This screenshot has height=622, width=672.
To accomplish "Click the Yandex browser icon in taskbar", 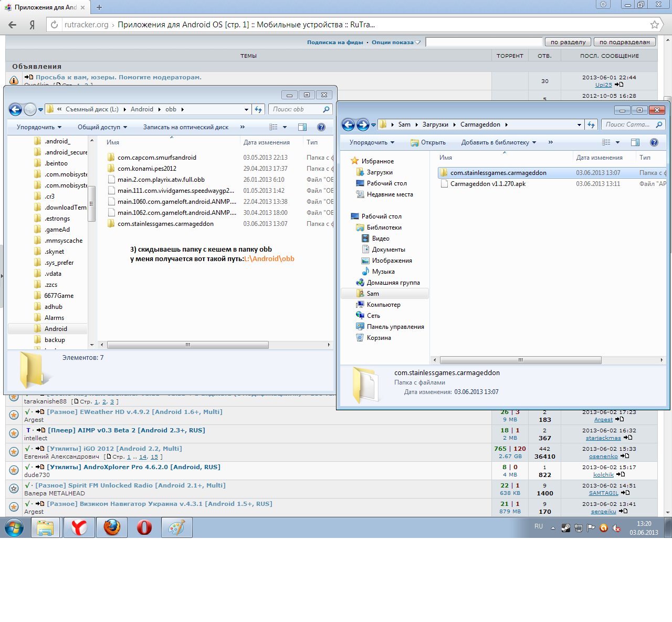I will coord(79,527).
